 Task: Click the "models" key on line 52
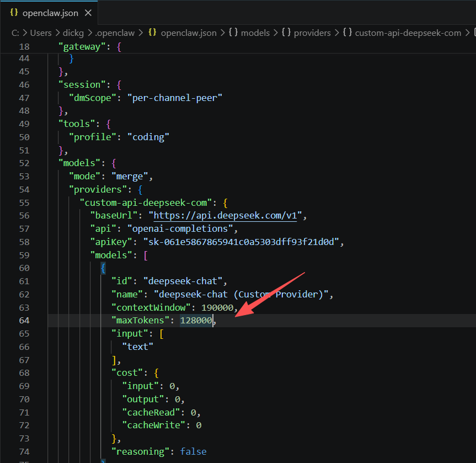click(79, 163)
